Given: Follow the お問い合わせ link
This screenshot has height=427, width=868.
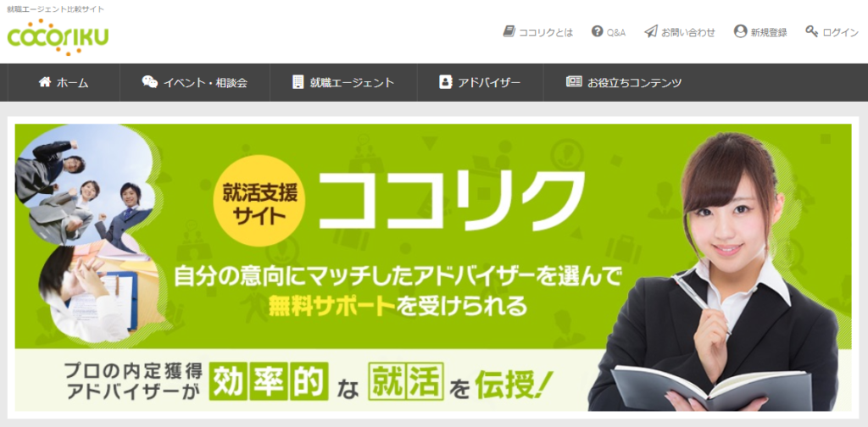Looking at the screenshot, I should [x=688, y=33].
